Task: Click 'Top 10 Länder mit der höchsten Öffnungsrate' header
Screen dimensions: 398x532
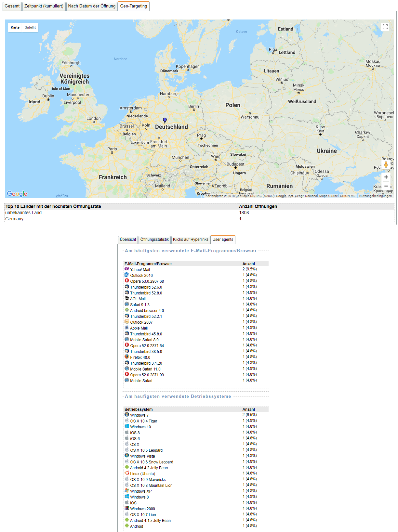Action: [x=53, y=206]
